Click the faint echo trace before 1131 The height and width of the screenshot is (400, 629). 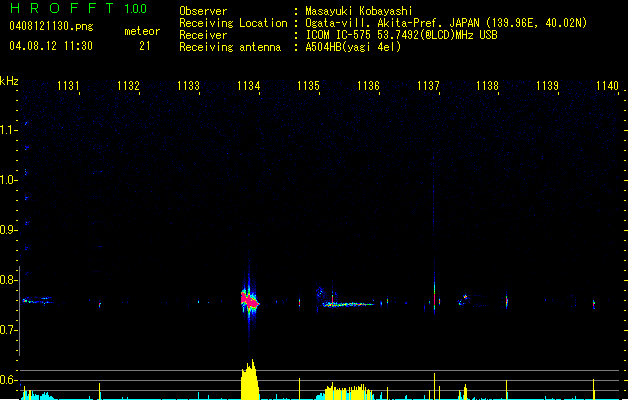point(38,300)
